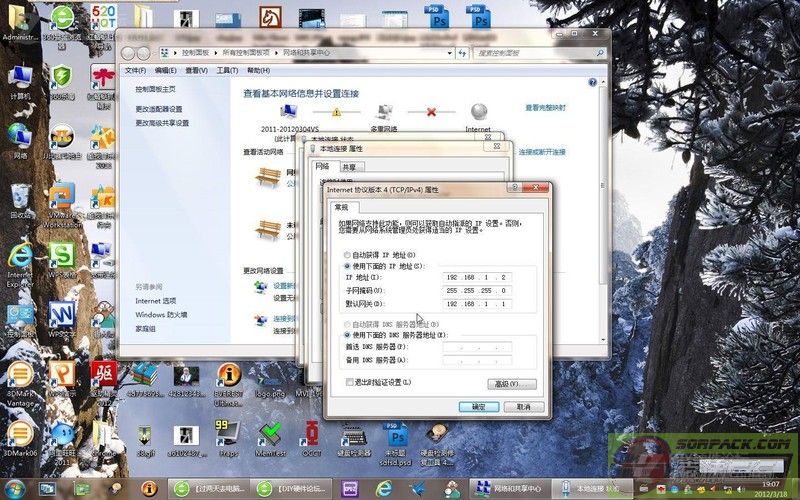Click Control Panel Home link in sidebar

[156, 89]
